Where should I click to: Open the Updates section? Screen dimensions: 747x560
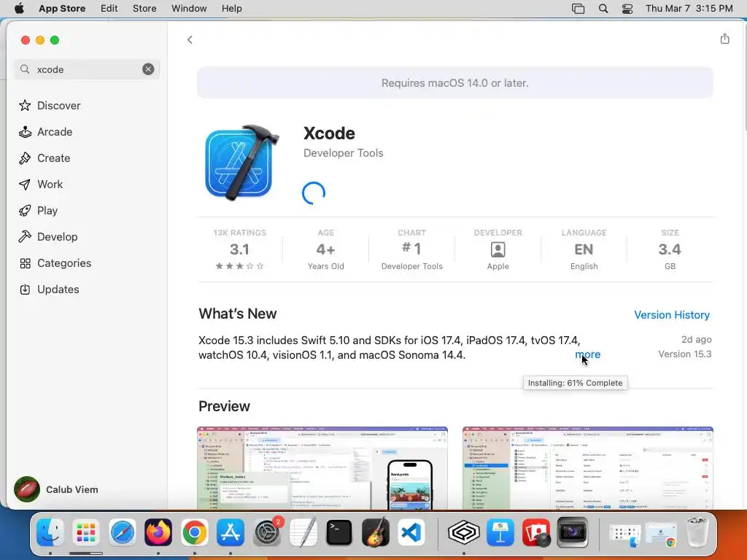(49, 289)
